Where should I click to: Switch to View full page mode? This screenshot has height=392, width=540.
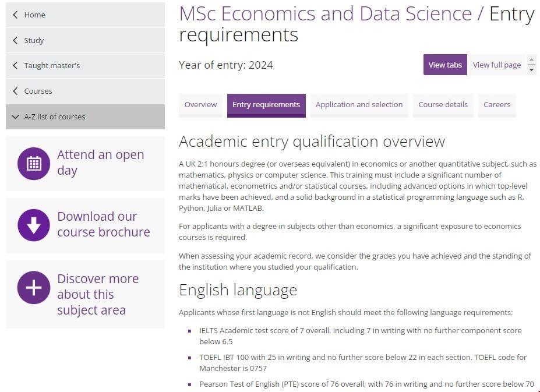click(496, 65)
